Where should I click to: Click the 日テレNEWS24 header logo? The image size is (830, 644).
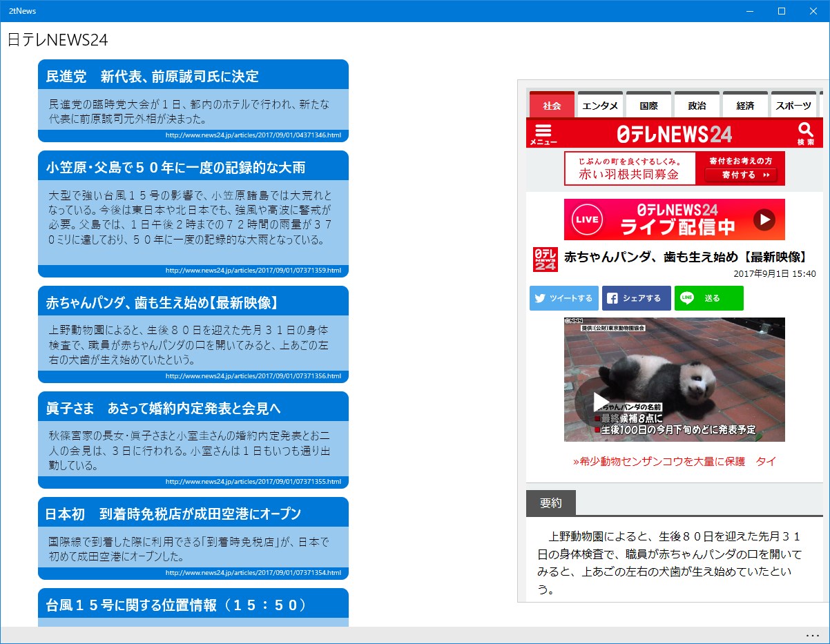click(675, 134)
